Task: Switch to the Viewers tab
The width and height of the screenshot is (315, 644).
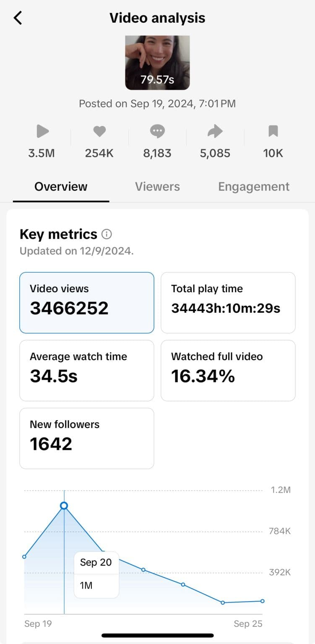Action: coord(157,187)
